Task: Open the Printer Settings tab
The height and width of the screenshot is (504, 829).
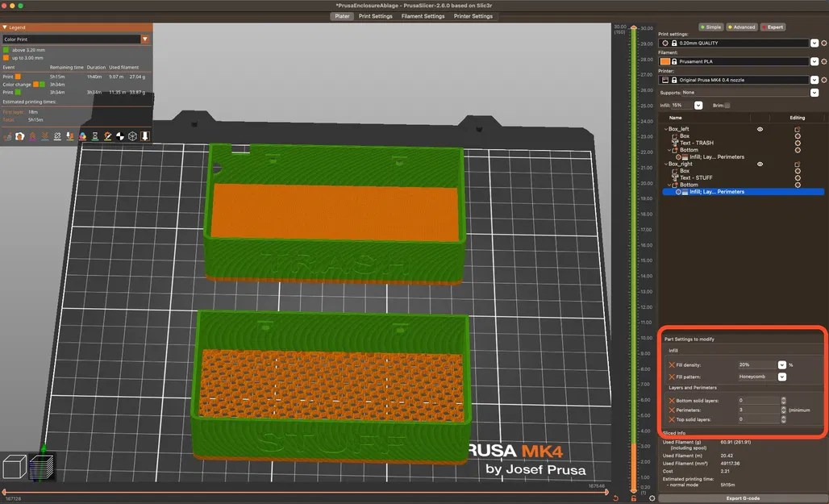Action: (x=473, y=16)
